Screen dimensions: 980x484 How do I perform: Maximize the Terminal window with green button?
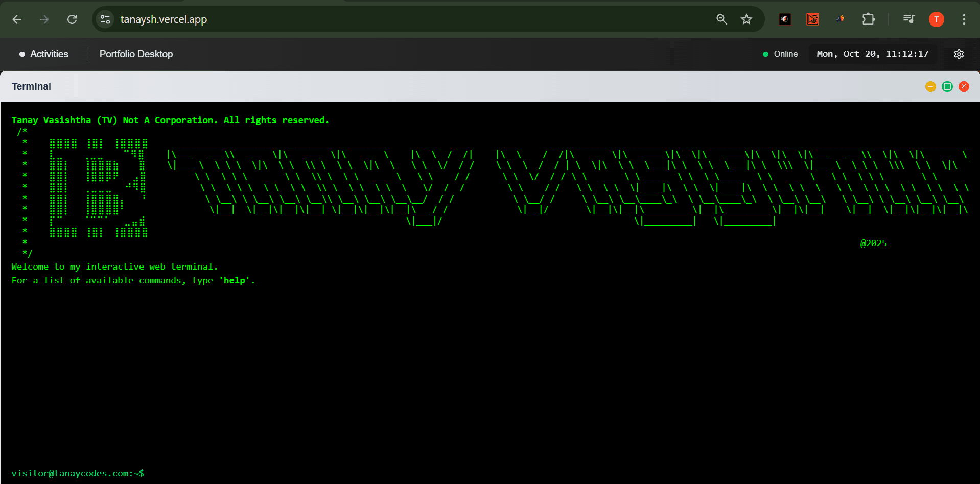[x=947, y=87]
